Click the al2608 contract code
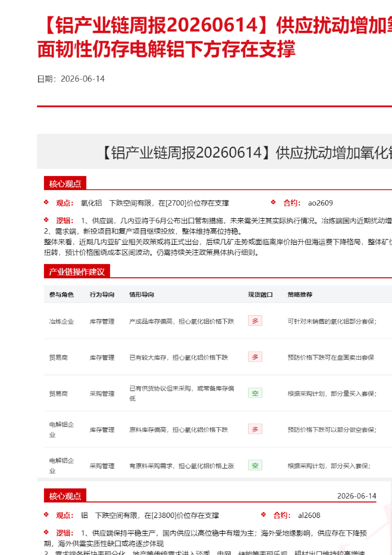The width and height of the screenshot is (392, 555). tap(309, 515)
